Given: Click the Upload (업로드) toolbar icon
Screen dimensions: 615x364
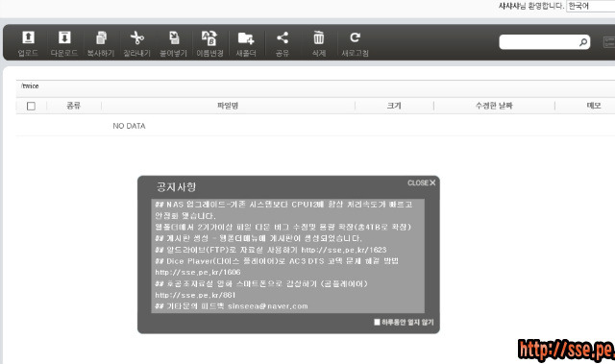Looking at the screenshot, I should click(28, 37).
